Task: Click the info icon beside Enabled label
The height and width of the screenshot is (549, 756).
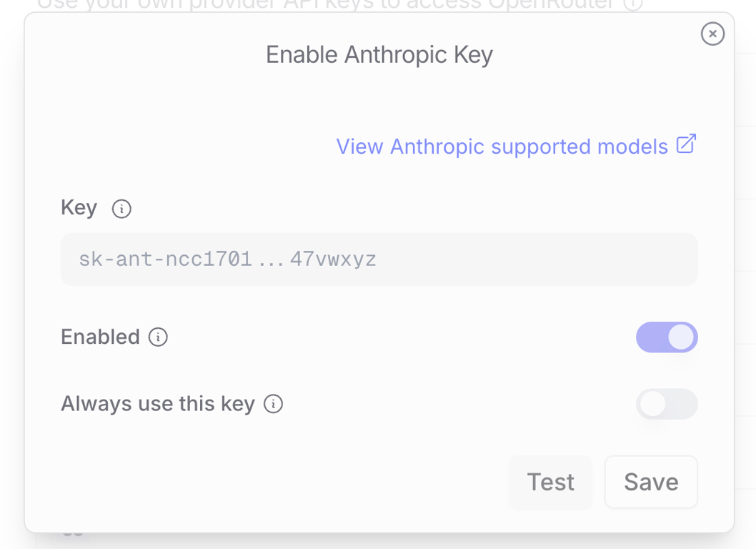Action: point(158,337)
